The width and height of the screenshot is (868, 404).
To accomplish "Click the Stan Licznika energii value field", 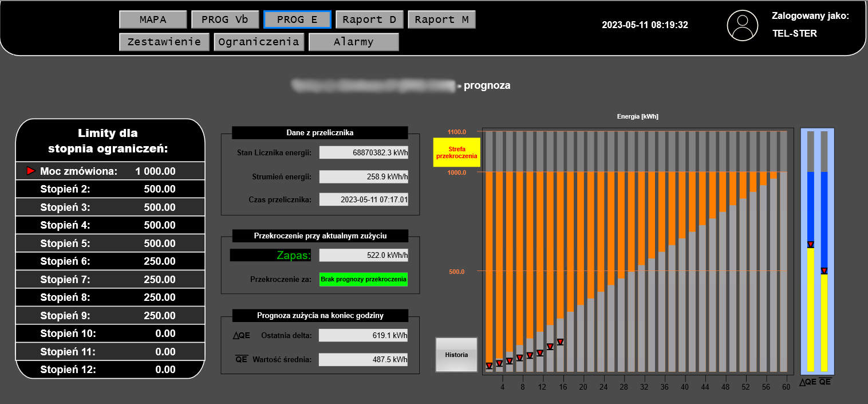I will (x=364, y=152).
